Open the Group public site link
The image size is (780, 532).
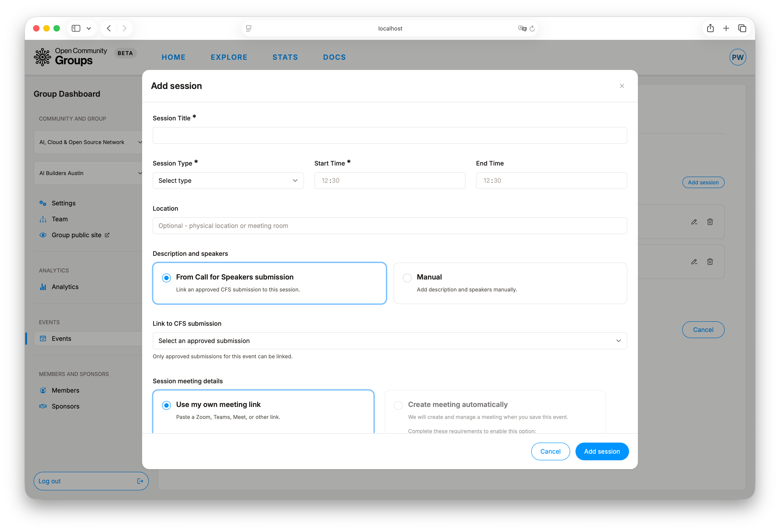click(x=76, y=235)
